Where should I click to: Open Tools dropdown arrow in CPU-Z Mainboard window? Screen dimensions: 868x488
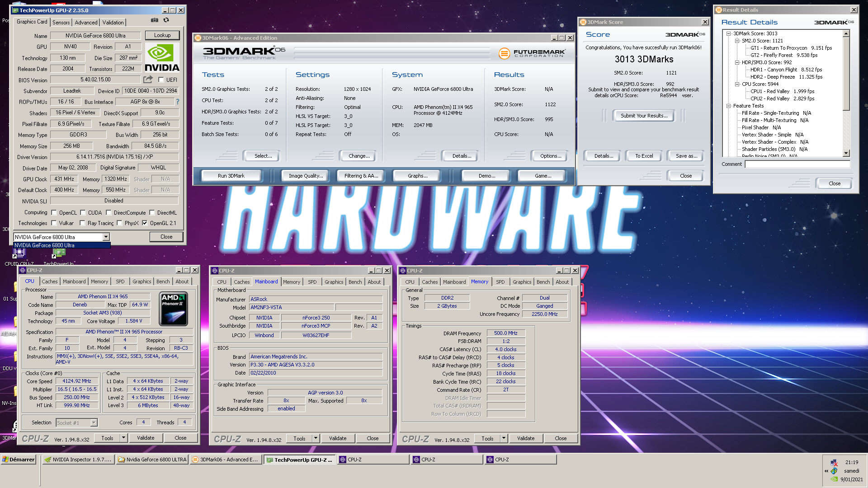point(316,438)
